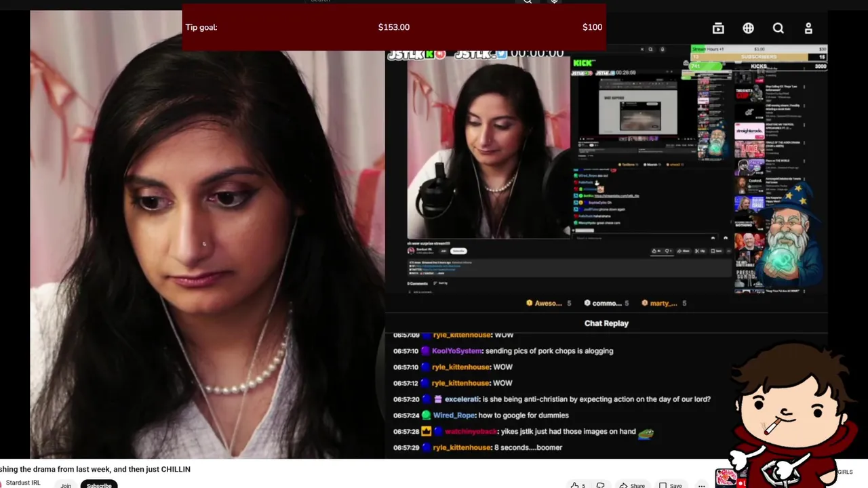Screen dimensions: 868x488
Task: Click the second-place badge next to commo...
Action: pyautogui.click(x=587, y=303)
